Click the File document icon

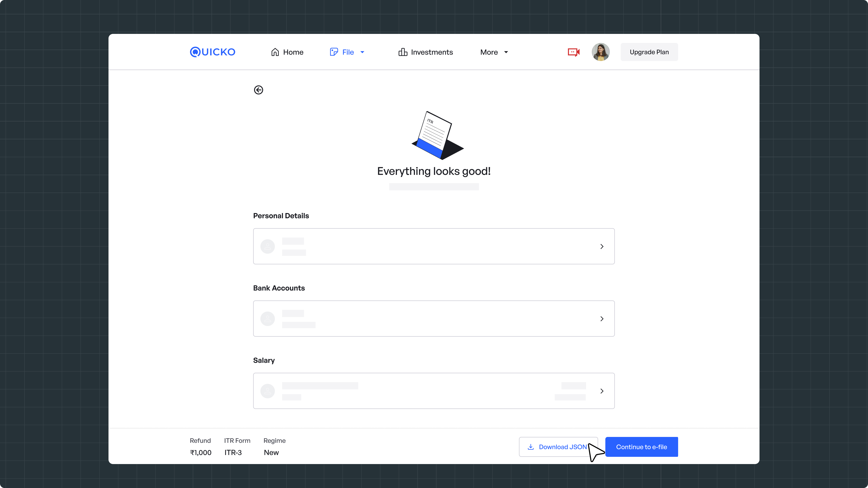[x=334, y=52]
